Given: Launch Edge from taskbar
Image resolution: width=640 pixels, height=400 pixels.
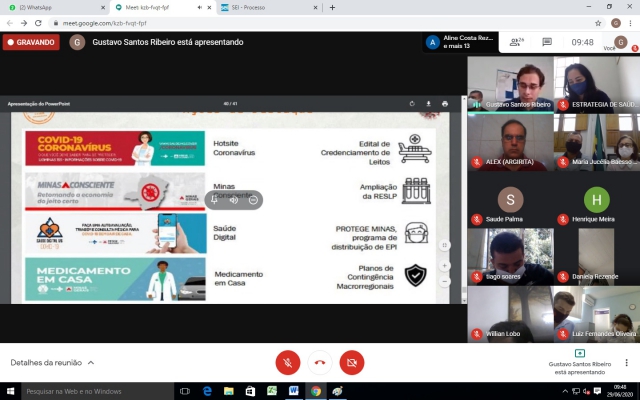Looking at the screenshot, I should (207, 391).
